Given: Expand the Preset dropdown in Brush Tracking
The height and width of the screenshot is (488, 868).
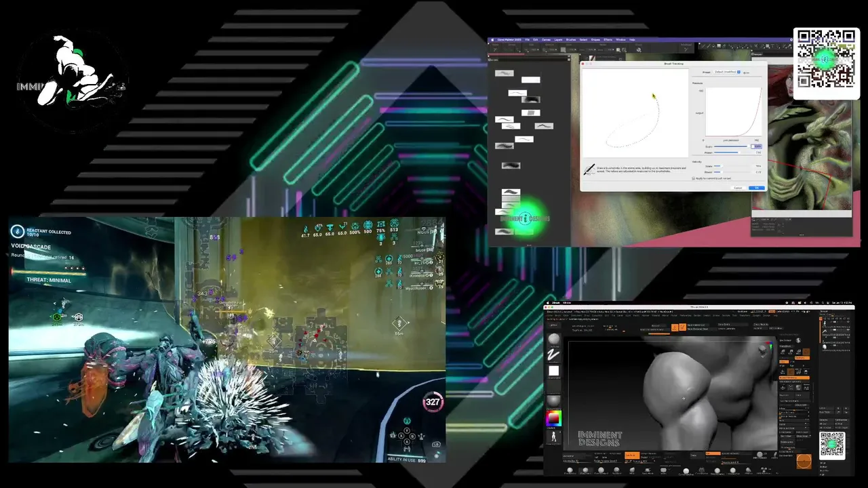Looking at the screenshot, I should 727,72.
